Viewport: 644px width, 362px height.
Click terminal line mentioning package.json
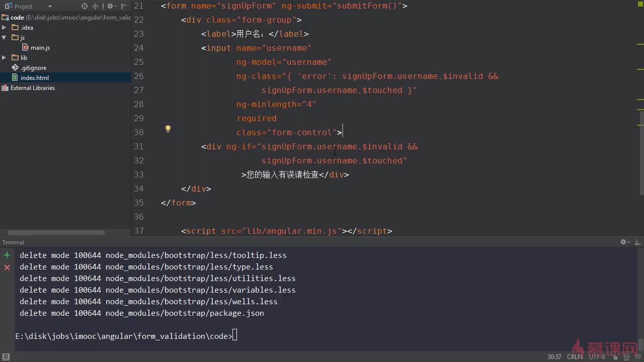click(x=142, y=313)
